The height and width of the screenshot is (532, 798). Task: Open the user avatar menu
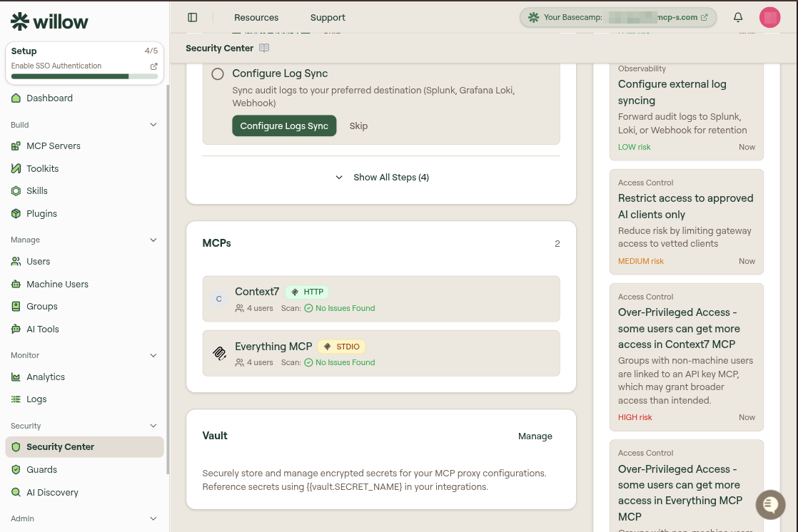click(x=769, y=17)
